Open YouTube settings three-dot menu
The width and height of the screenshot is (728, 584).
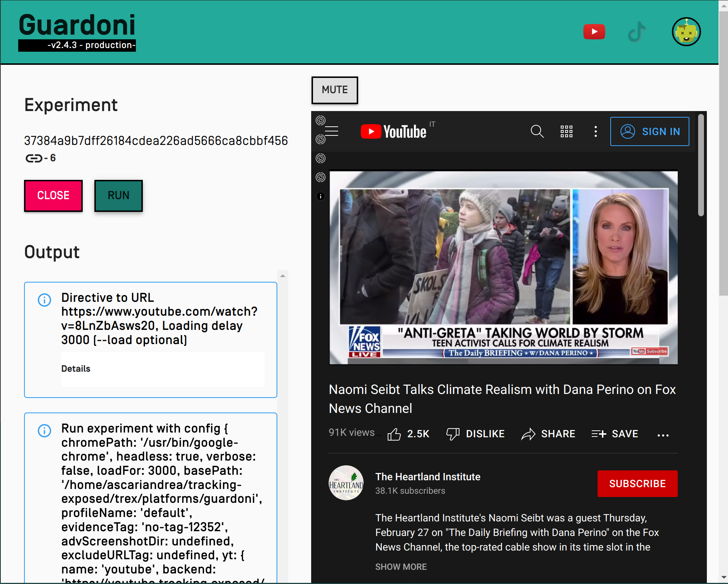pyautogui.click(x=595, y=131)
